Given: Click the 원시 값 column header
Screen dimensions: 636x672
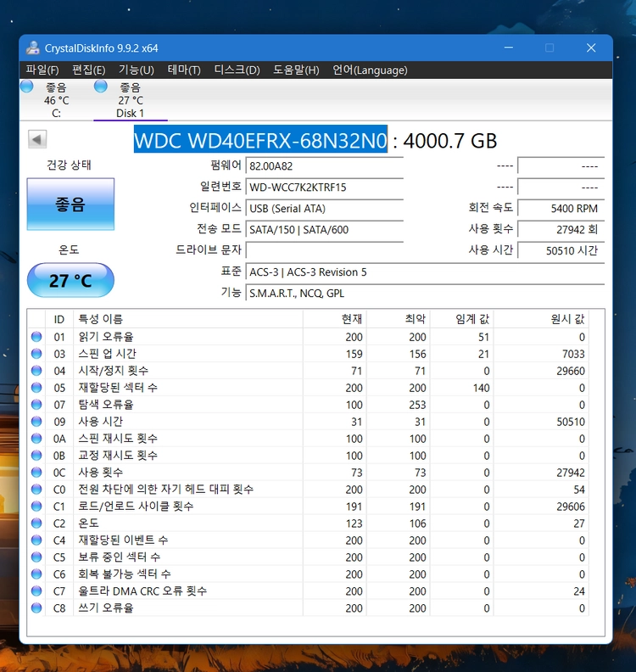Looking at the screenshot, I should pos(541,319).
